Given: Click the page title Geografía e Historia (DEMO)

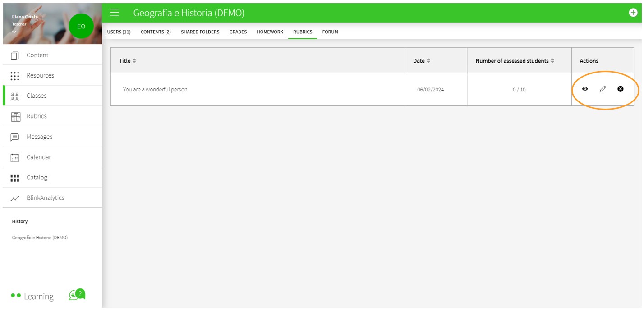Looking at the screenshot, I should click(189, 13).
